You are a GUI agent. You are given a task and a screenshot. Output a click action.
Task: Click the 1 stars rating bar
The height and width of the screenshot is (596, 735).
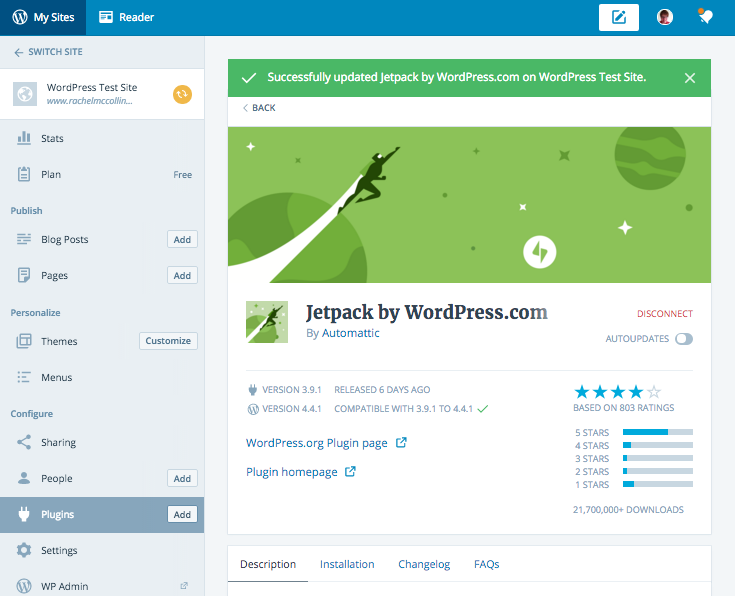[658, 484]
